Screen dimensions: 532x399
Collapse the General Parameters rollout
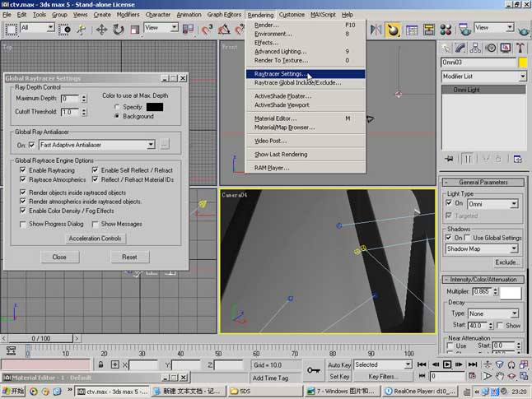pos(483,183)
